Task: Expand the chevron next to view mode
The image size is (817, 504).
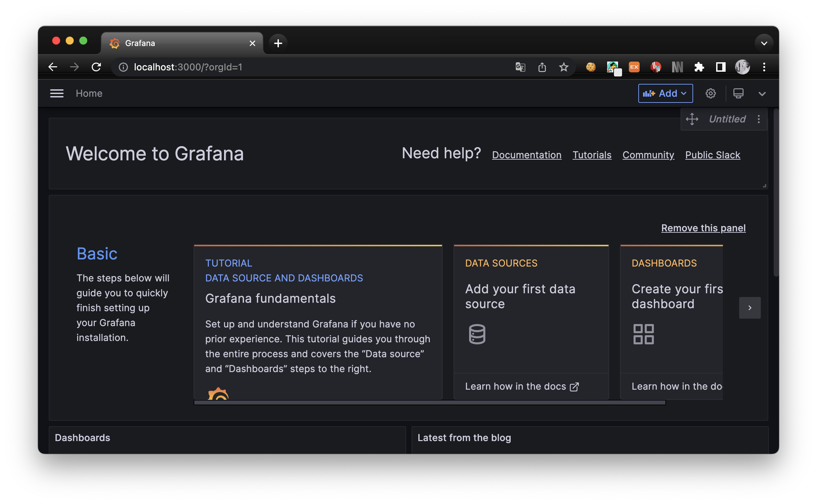Action: (x=762, y=94)
